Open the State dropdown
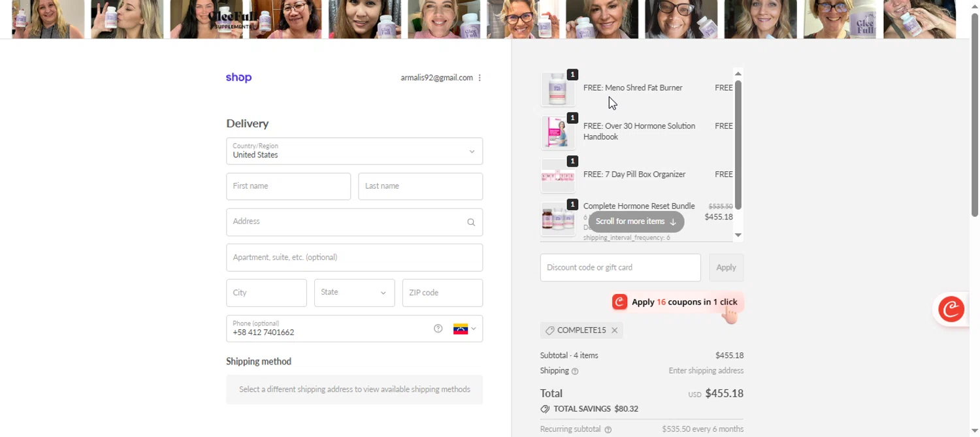 click(x=354, y=293)
